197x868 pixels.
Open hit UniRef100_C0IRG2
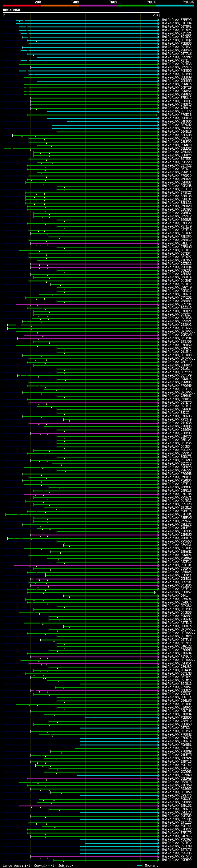pos(177,47)
